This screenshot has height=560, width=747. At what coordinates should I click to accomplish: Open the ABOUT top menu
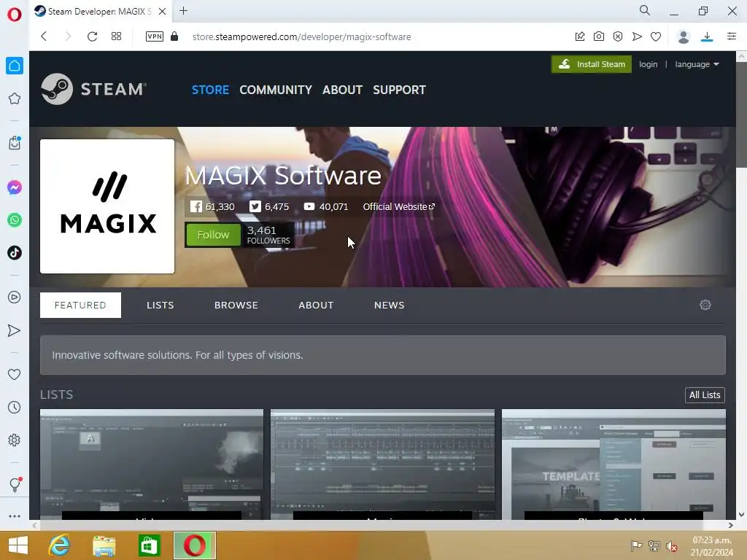(x=342, y=90)
